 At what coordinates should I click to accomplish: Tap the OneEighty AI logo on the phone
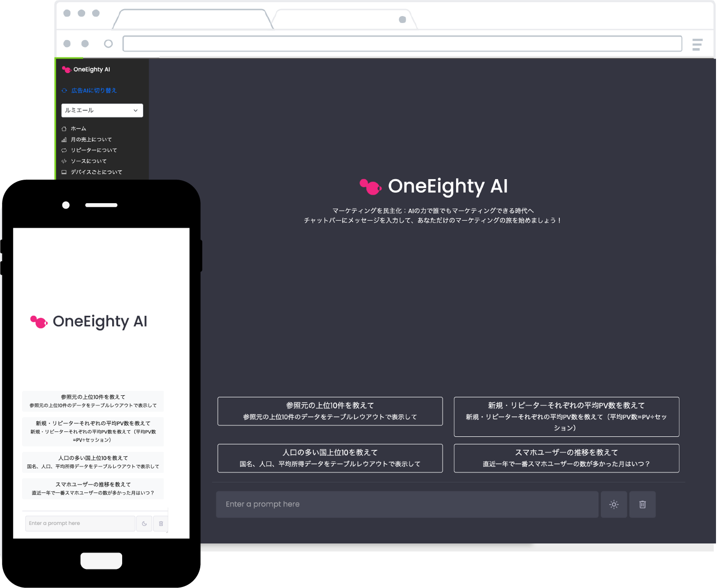[x=89, y=321]
